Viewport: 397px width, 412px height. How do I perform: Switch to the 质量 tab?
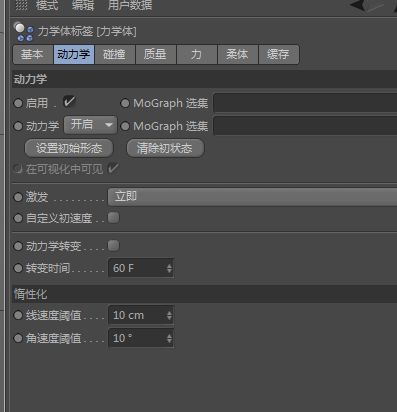155,54
